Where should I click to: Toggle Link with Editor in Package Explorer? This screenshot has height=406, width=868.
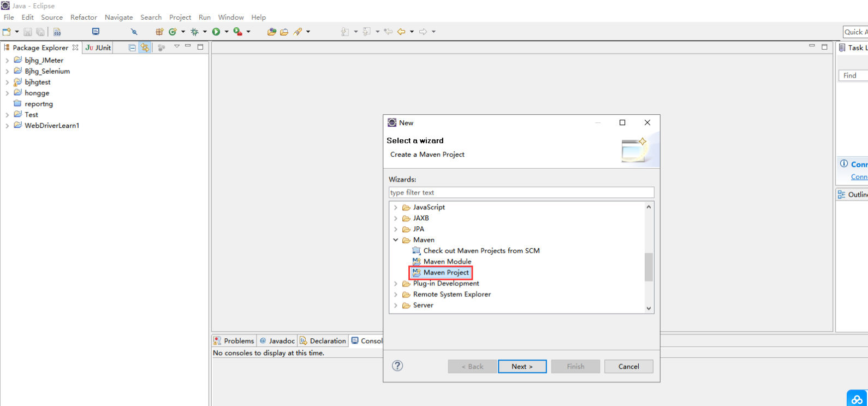(145, 48)
